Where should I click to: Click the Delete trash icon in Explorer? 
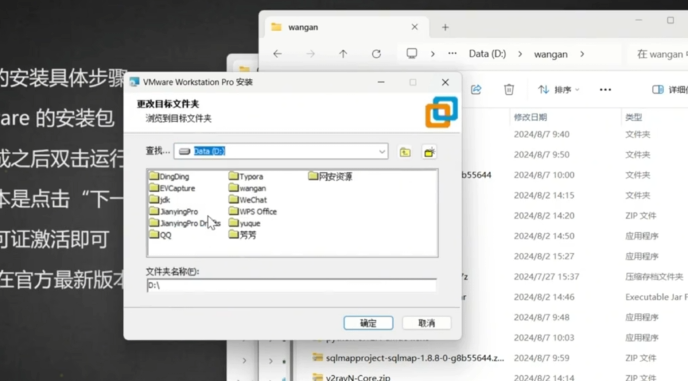[x=509, y=90]
